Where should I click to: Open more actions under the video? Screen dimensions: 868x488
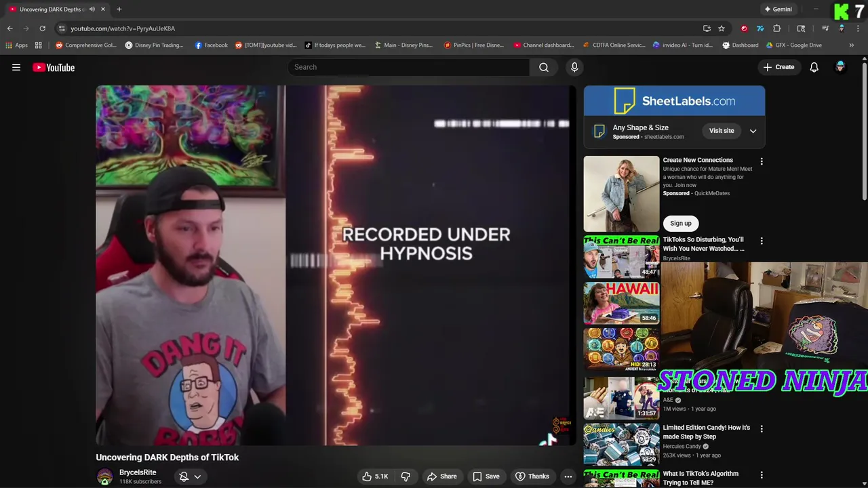tap(568, 476)
